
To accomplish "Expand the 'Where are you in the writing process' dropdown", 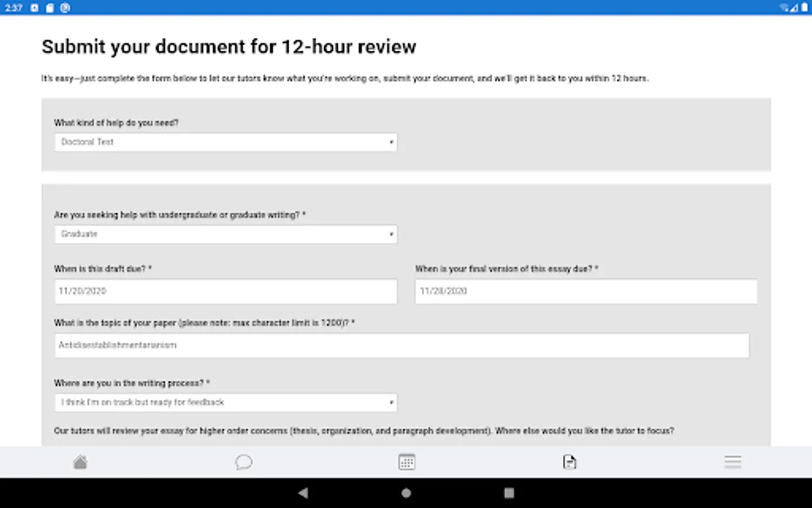I will (x=226, y=402).
